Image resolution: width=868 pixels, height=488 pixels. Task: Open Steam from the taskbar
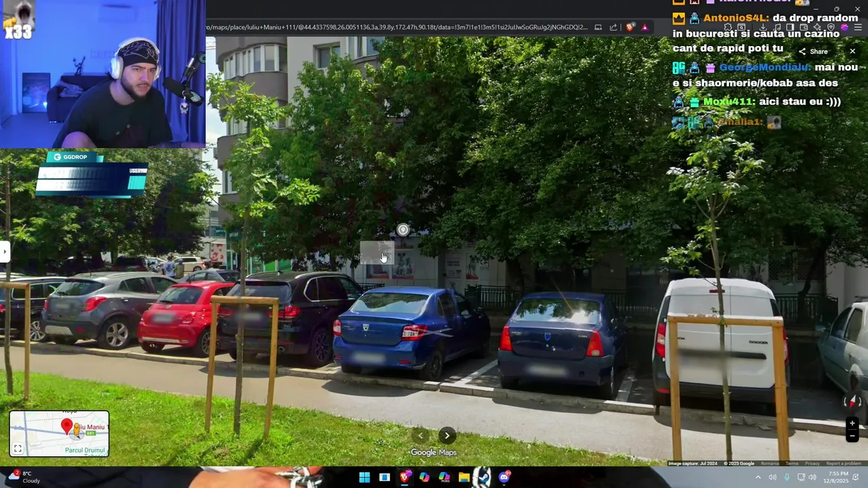coord(484,477)
